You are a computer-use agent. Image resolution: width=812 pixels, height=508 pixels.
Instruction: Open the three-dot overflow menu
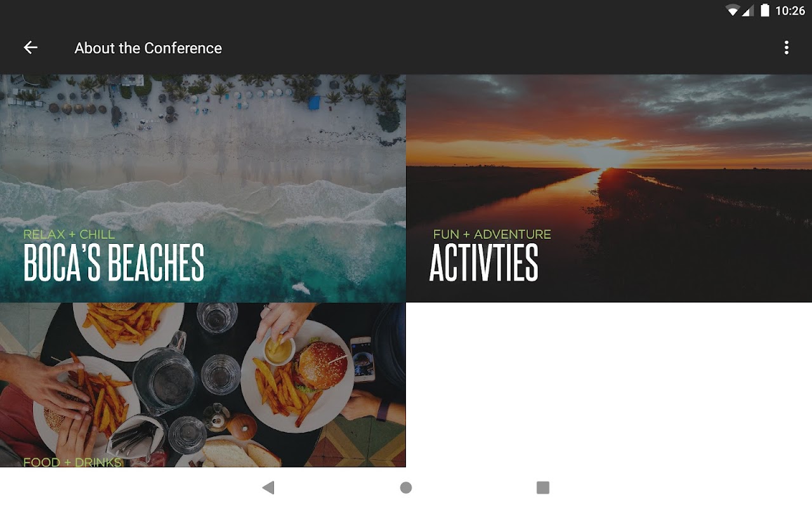tap(786, 48)
